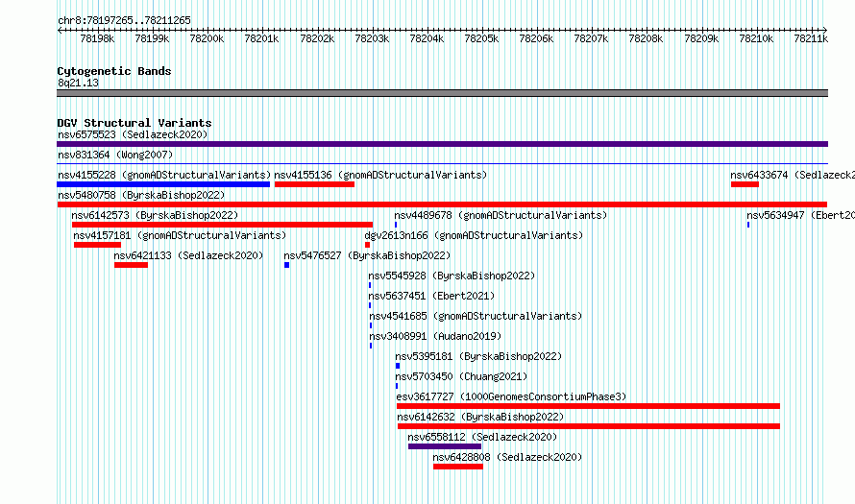Click the 78198k ruler position
The height and width of the screenshot is (504, 855).
click(97, 38)
